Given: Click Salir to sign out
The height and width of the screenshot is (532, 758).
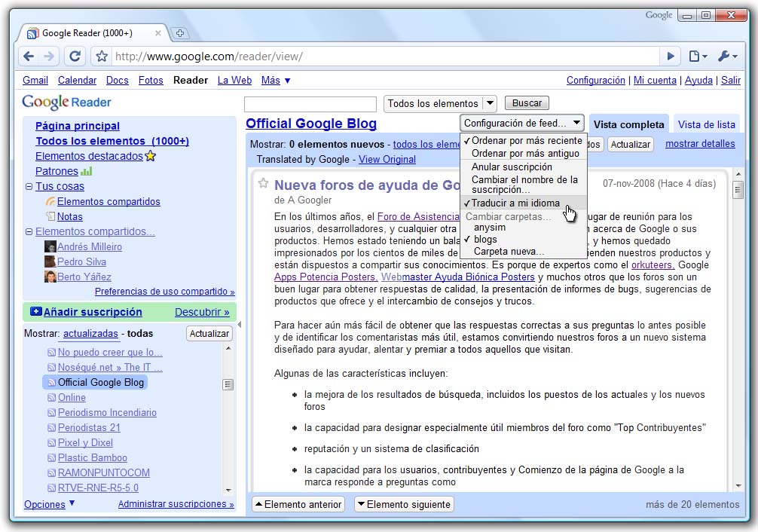Looking at the screenshot, I should pyautogui.click(x=730, y=81).
